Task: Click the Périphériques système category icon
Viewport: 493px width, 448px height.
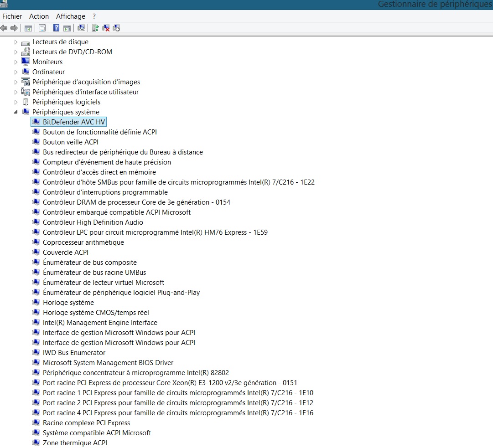Action: tap(26, 112)
